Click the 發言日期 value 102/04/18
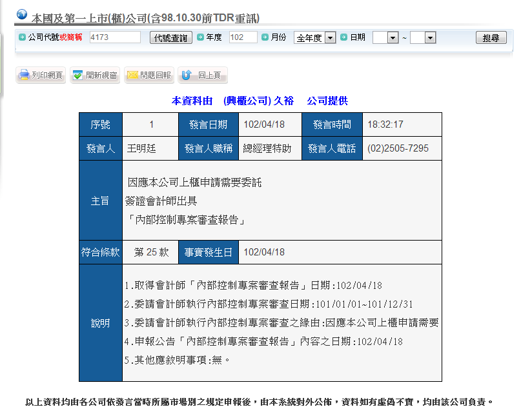532x416 pixels. coord(264,124)
